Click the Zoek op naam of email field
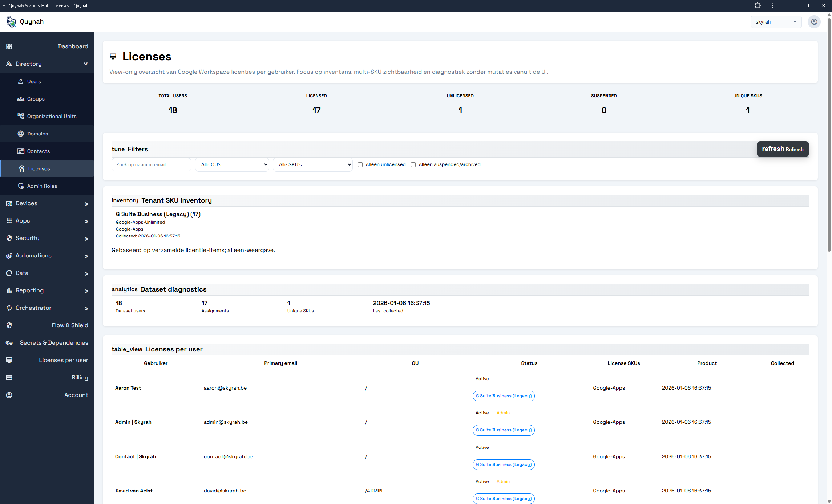Screen dimensions: 832x504 pos(151,164)
